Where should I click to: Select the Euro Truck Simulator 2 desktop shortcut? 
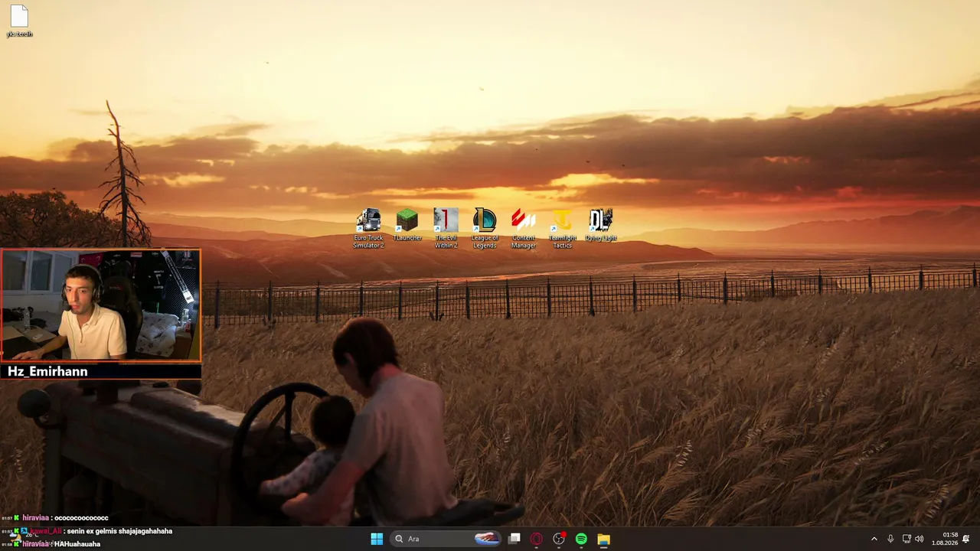coord(368,228)
